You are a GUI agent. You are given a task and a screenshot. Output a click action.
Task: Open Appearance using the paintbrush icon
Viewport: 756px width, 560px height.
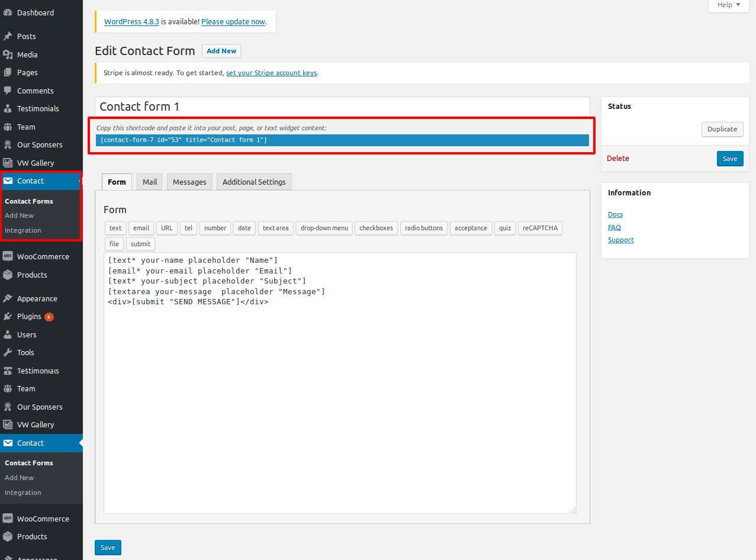[8, 298]
